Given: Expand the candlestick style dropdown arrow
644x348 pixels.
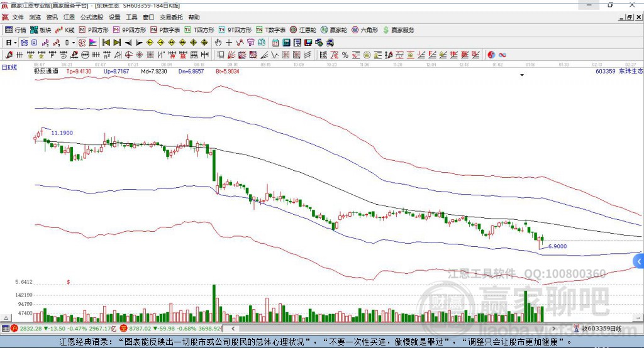Looking at the screenshot, I should (x=74, y=43).
